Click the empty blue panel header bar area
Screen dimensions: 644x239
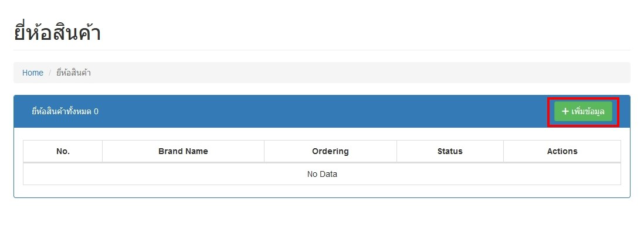(323, 111)
